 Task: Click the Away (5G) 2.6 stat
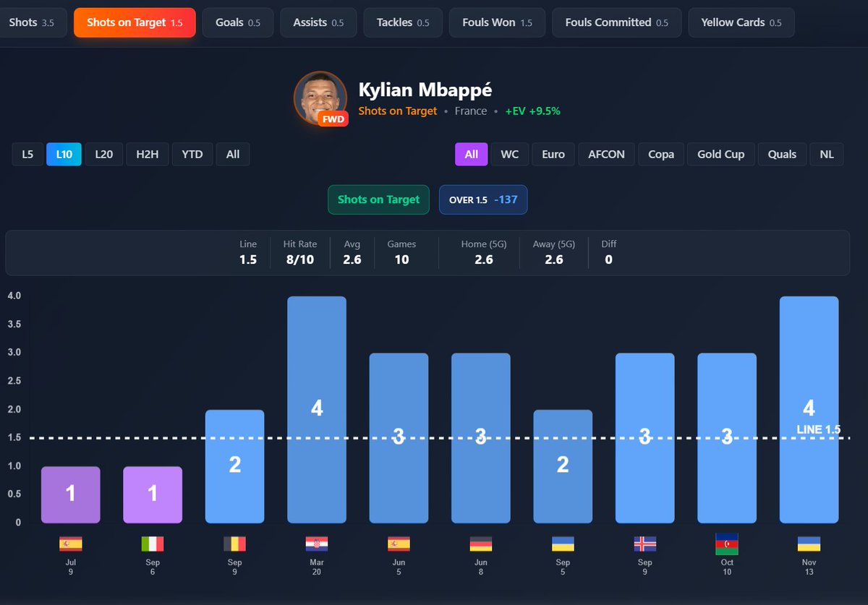554,252
